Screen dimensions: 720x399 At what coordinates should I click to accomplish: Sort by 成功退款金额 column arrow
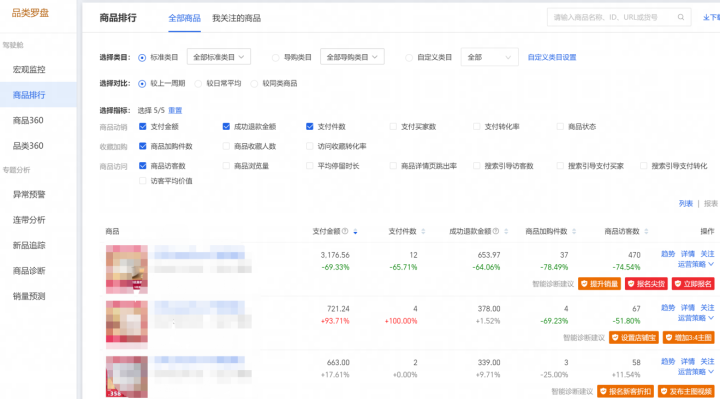pos(506,232)
